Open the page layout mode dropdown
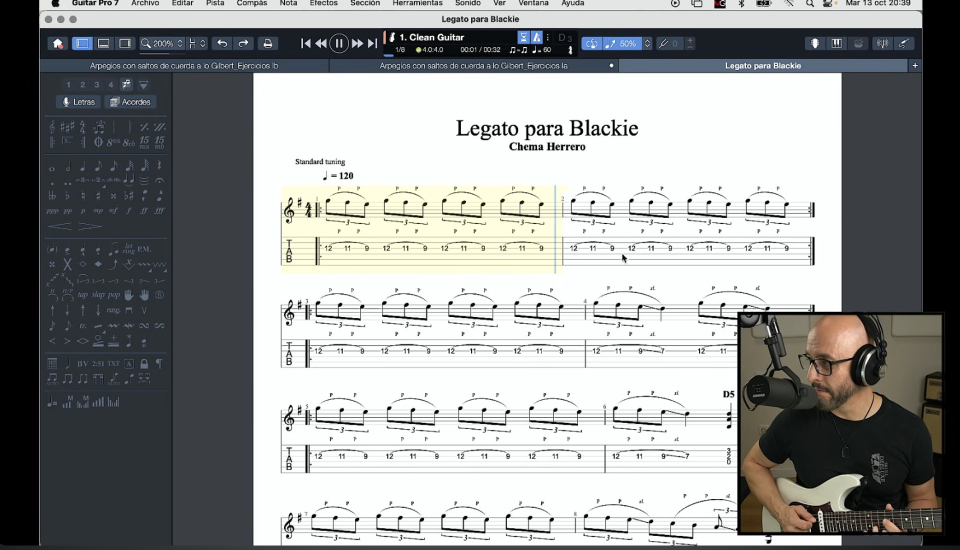This screenshot has width=960, height=550. coord(197,43)
